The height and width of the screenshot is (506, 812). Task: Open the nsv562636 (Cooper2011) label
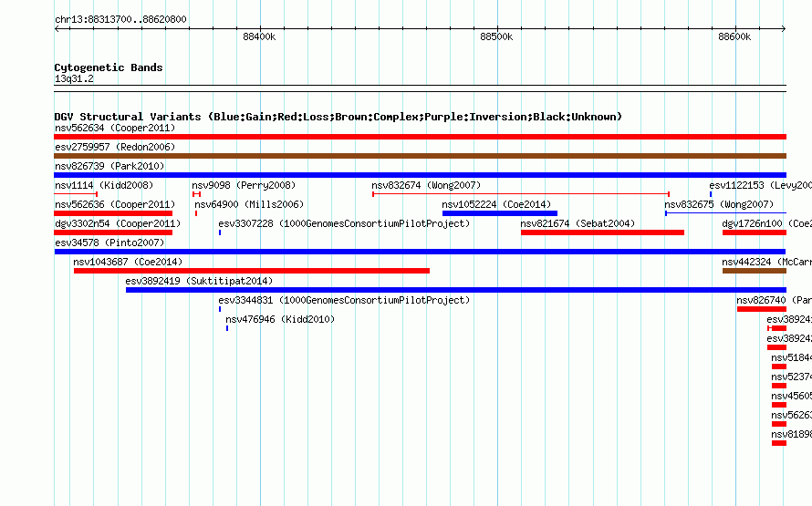[x=115, y=204]
